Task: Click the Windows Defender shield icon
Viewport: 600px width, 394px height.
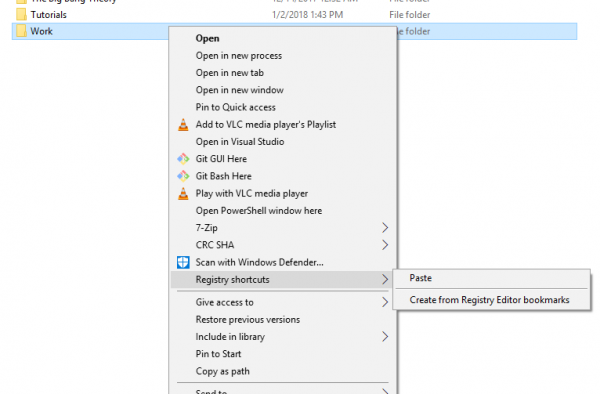Action: point(183,262)
